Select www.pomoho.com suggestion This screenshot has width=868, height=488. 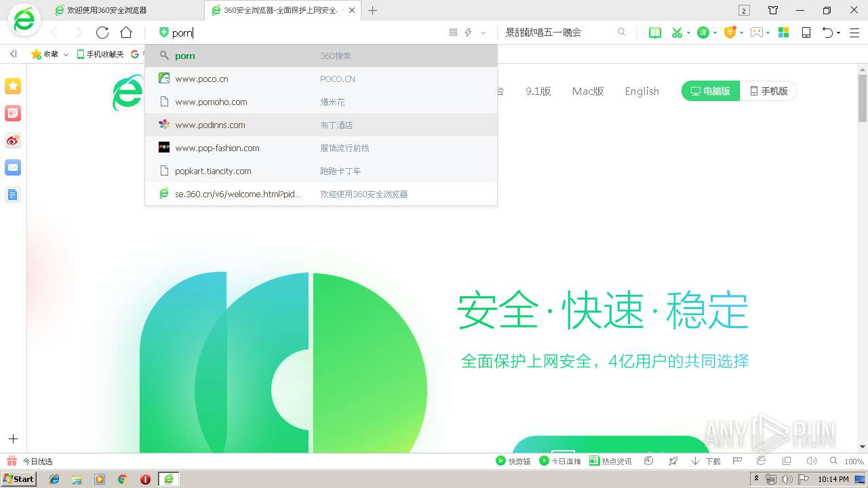pos(321,102)
